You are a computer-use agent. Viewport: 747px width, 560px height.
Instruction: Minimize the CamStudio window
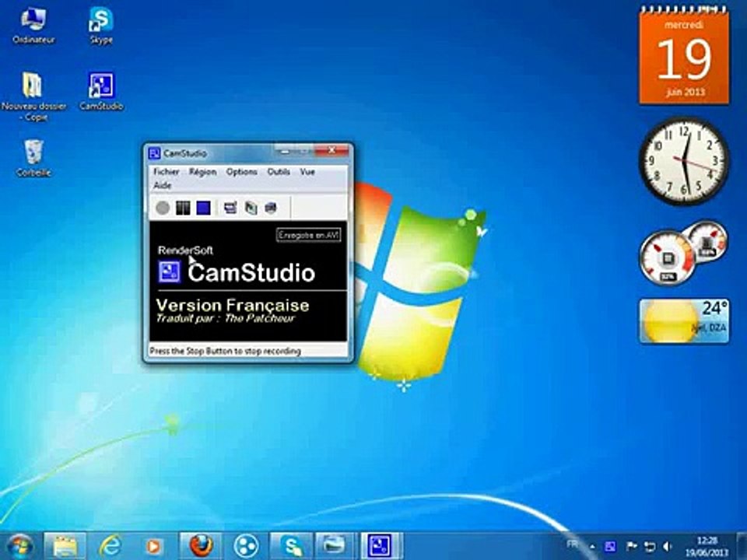(x=285, y=152)
